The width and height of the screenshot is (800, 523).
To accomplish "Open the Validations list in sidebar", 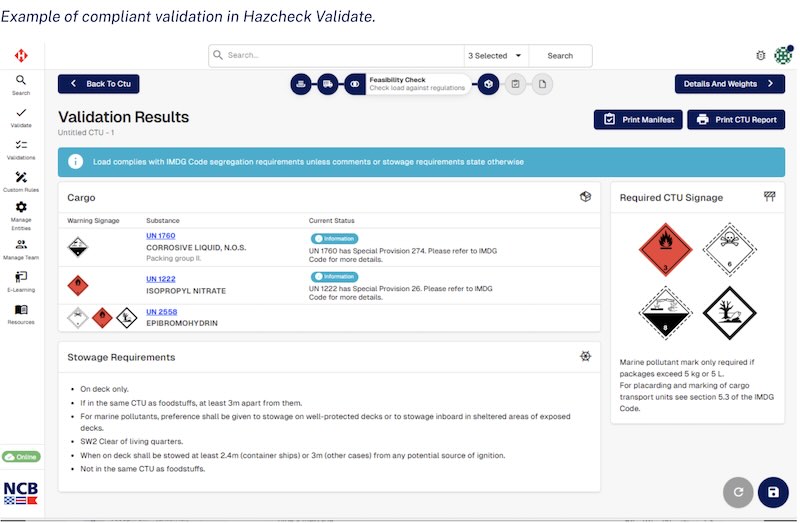I will [x=21, y=149].
